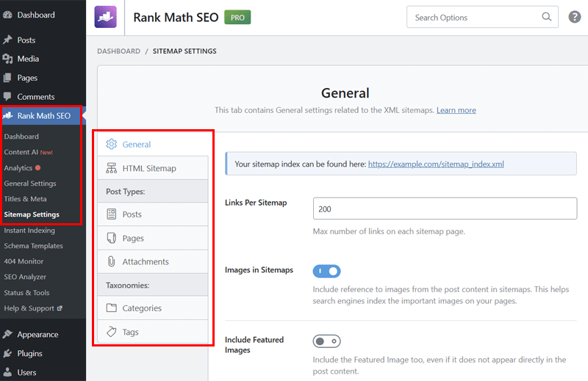Viewport: 588px width, 381px height.
Task: Click the Taxonomies: section header
Action: click(x=153, y=285)
